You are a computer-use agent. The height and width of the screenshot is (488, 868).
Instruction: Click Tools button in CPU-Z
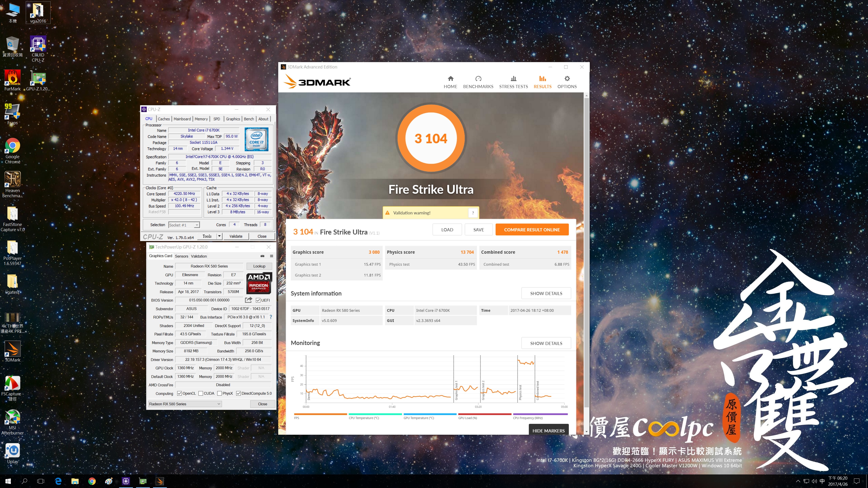(x=207, y=236)
